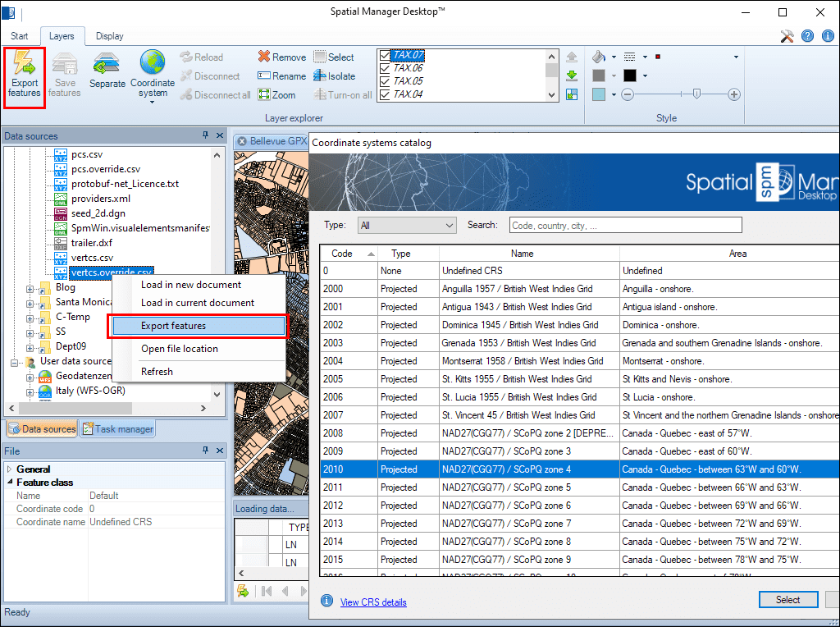Open the Type filter dropdown
The image size is (840, 627).
coord(407,226)
